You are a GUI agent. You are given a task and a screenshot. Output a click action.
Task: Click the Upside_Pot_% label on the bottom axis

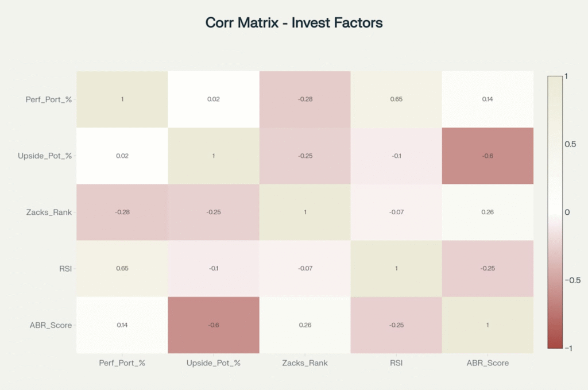tap(213, 363)
